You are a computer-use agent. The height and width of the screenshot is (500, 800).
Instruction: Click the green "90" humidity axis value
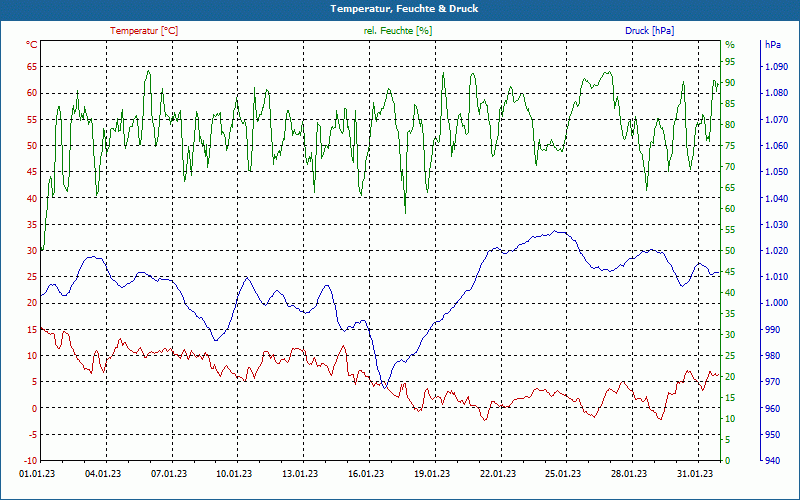[730, 83]
